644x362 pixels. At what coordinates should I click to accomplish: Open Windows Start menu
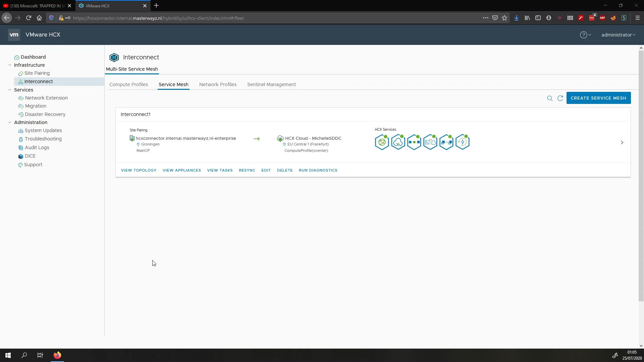tap(8, 355)
